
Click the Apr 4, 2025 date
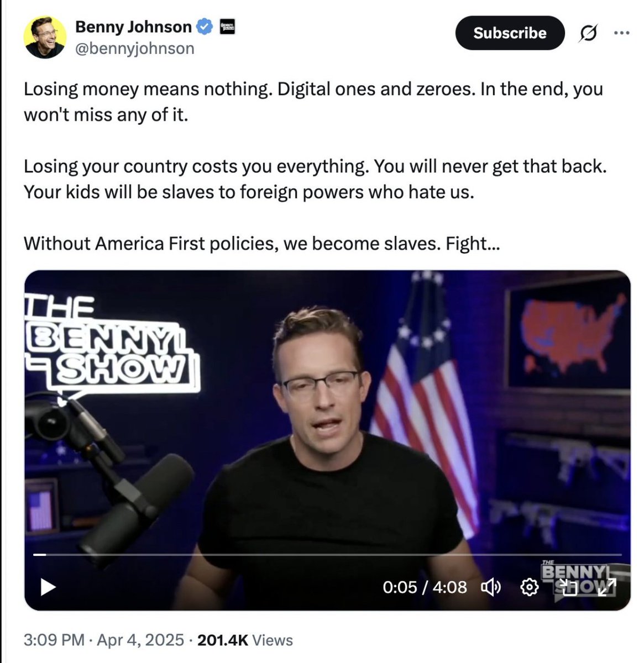click(140, 640)
